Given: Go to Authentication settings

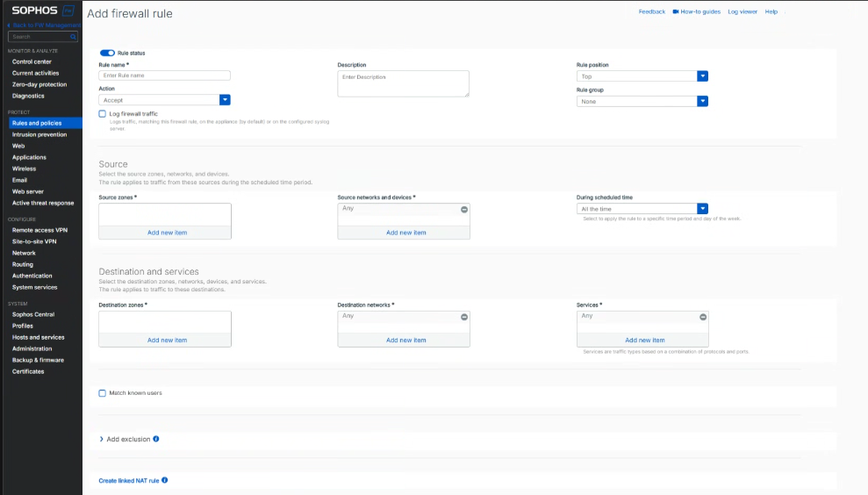Looking at the screenshot, I should click(32, 276).
